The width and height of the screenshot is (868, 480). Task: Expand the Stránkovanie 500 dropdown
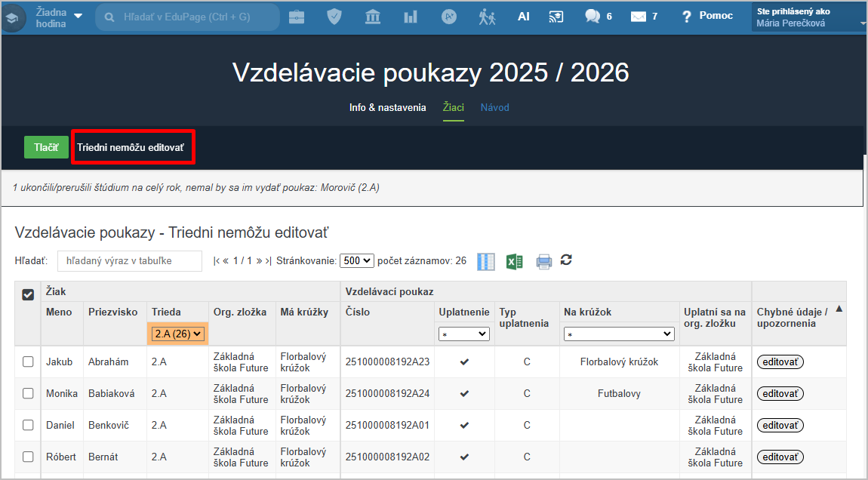pos(356,260)
